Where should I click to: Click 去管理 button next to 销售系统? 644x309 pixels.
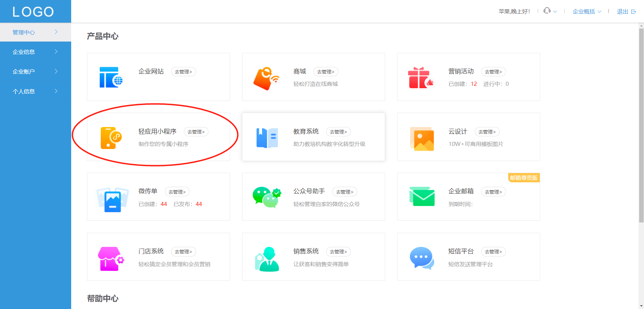[x=338, y=252]
